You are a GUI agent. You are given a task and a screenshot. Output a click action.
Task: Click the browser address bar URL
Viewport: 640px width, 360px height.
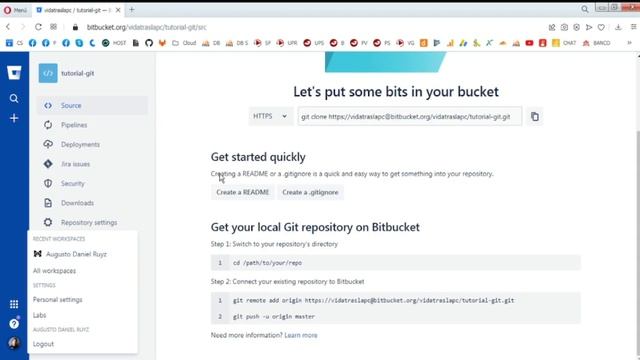(x=147, y=27)
